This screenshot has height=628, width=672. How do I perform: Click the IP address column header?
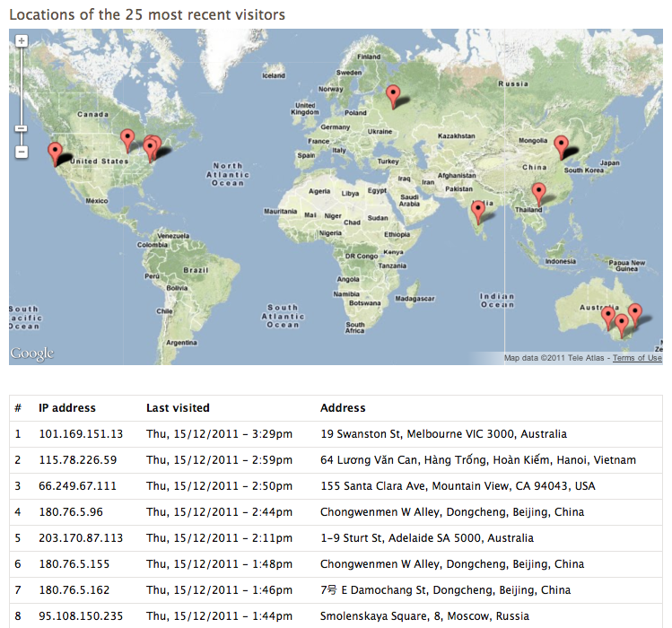point(67,408)
